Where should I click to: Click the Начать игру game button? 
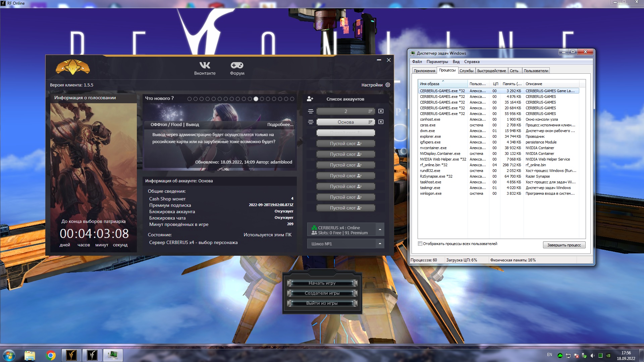pyautogui.click(x=322, y=283)
